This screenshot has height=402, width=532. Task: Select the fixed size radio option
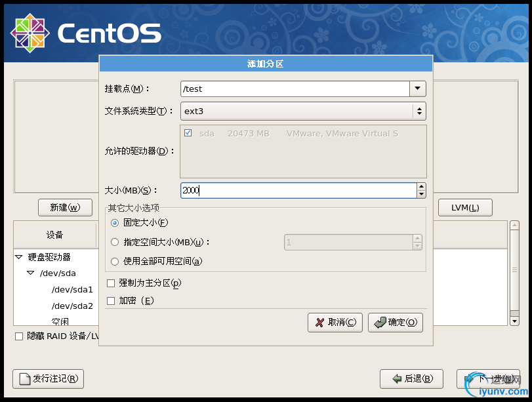click(115, 223)
